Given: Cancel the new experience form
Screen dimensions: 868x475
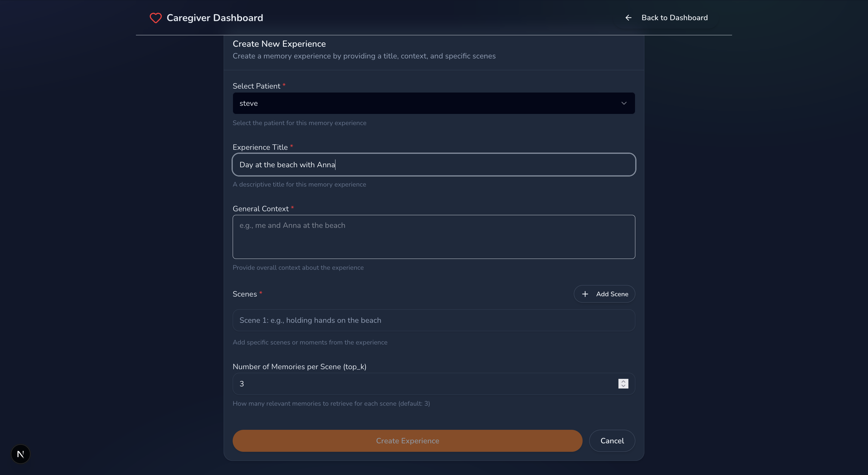Looking at the screenshot, I should coord(612,441).
